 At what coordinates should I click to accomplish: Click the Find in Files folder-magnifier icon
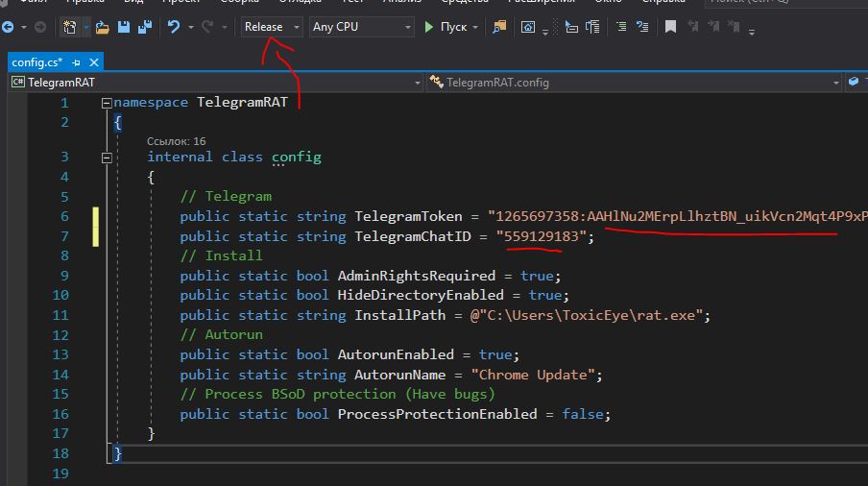pyautogui.click(x=499, y=27)
